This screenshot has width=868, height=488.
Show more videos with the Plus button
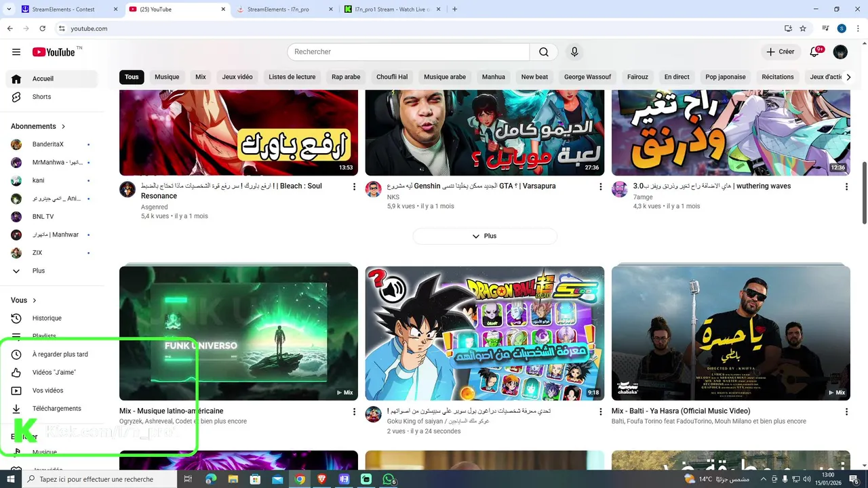(485, 236)
